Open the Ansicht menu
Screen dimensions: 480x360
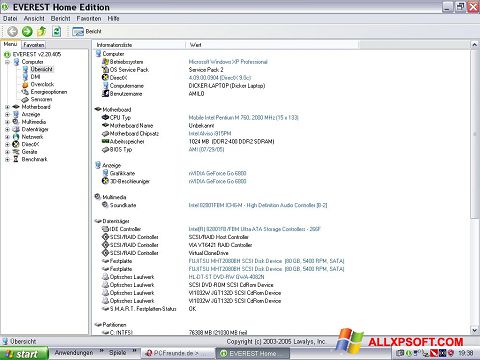coord(34,19)
